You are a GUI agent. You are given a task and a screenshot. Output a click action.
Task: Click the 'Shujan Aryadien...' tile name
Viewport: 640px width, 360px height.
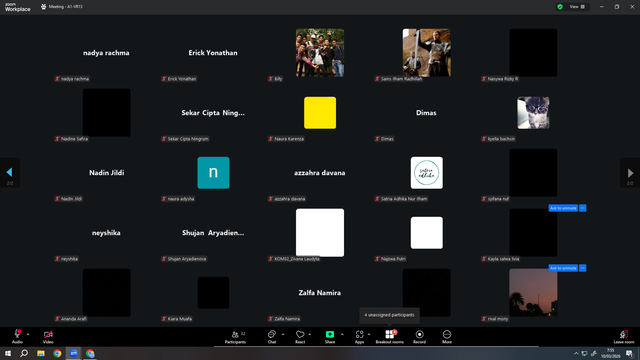pyautogui.click(x=213, y=233)
